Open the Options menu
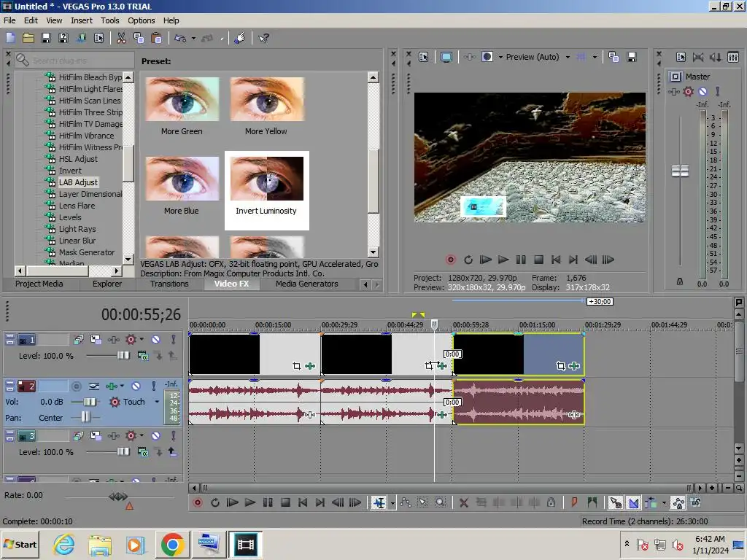The image size is (747, 560). (x=141, y=20)
